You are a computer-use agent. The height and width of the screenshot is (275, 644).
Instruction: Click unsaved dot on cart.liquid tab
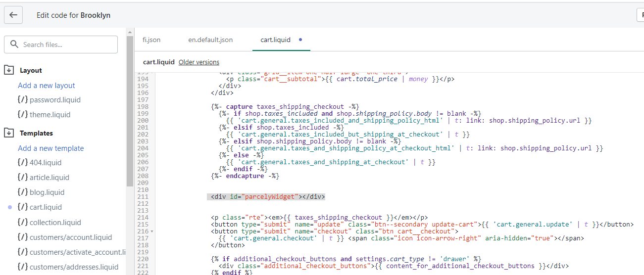click(x=300, y=40)
